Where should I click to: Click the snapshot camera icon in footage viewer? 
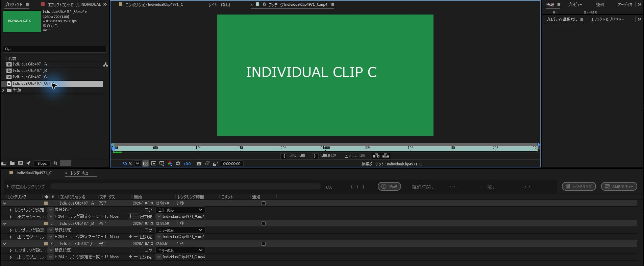click(199, 164)
